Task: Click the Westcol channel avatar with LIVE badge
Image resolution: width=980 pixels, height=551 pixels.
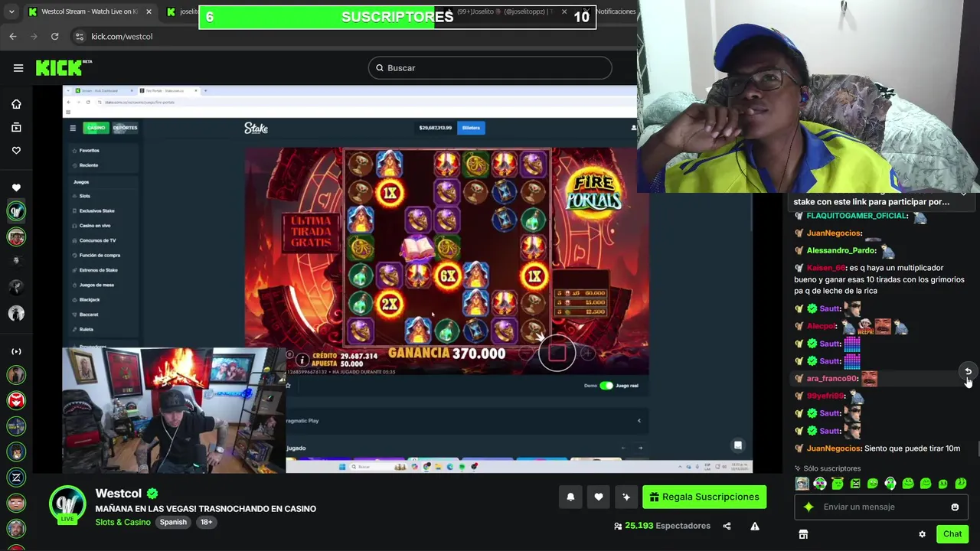Action: [x=67, y=505]
